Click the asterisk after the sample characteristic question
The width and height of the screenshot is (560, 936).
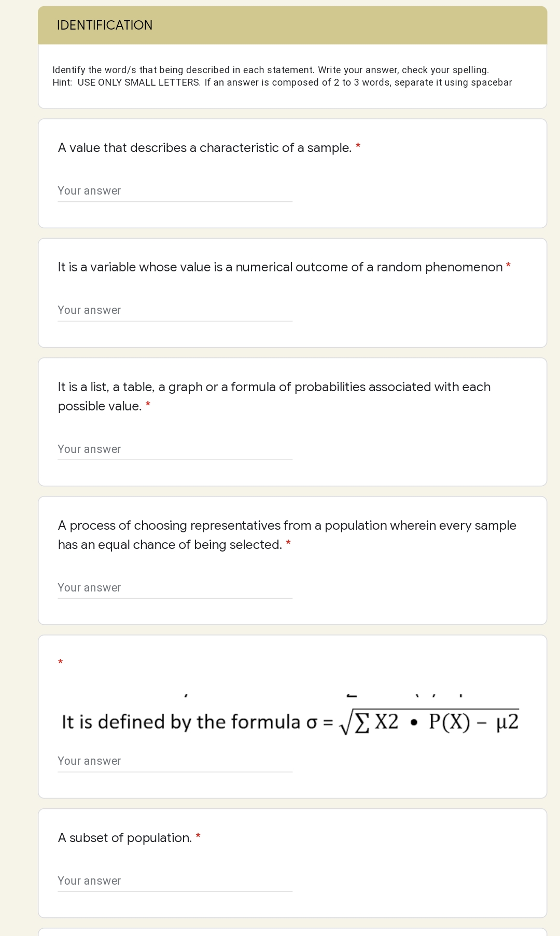tap(358, 146)
